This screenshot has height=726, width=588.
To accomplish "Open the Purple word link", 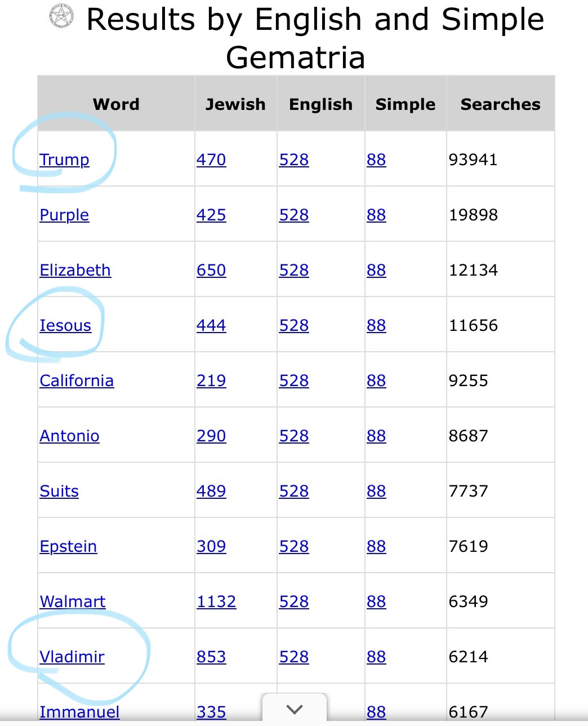I will pyautogui.click(x=64, y=215).
